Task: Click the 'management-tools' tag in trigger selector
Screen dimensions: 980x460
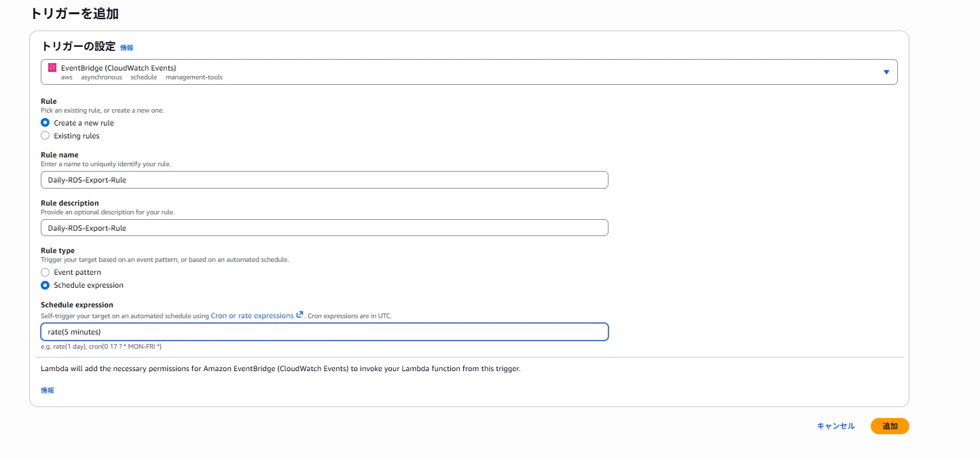Action: click(194, 77)
